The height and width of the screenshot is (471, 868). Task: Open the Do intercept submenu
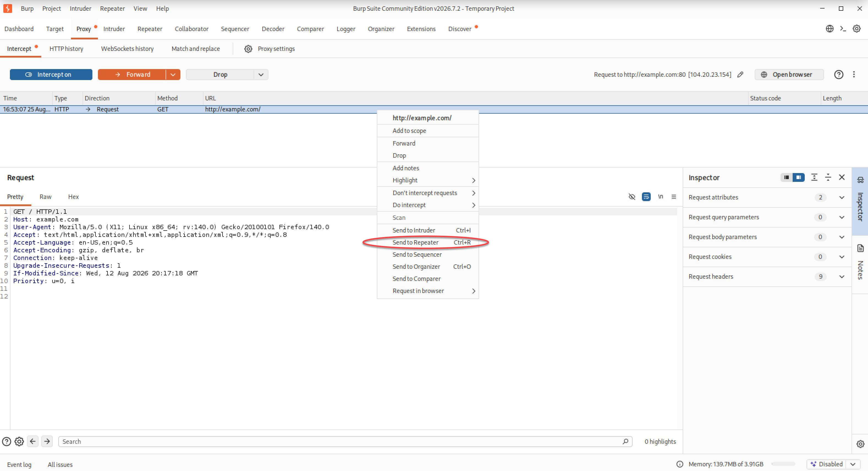coord(428,205)
